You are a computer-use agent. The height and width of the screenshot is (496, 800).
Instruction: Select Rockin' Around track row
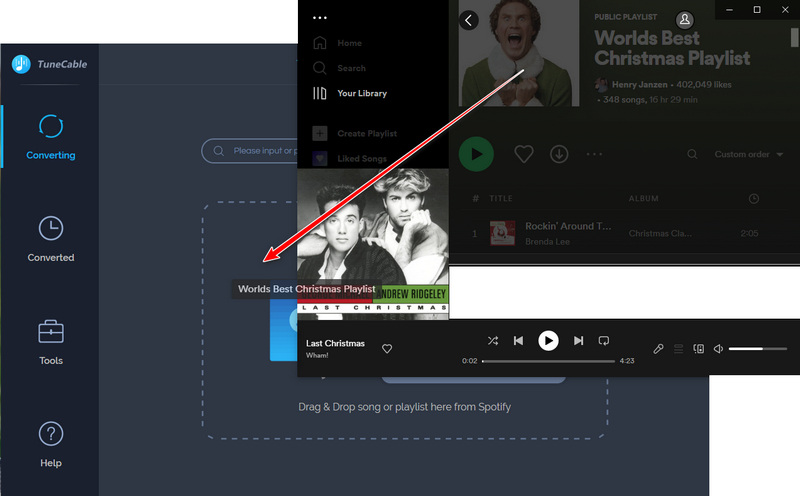tap(616, 233)
